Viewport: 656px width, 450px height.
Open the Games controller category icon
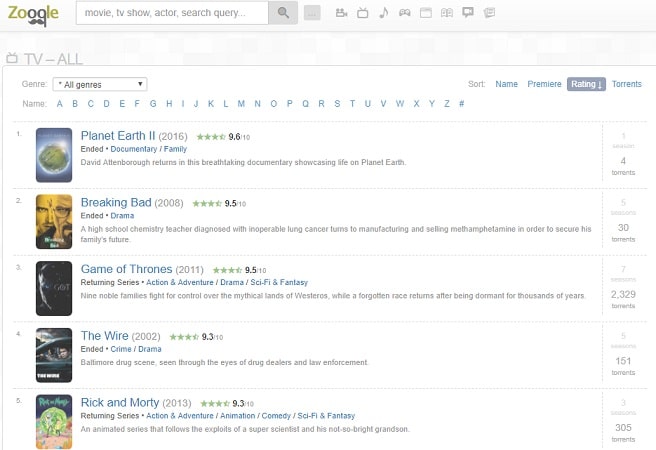(405, 13)
